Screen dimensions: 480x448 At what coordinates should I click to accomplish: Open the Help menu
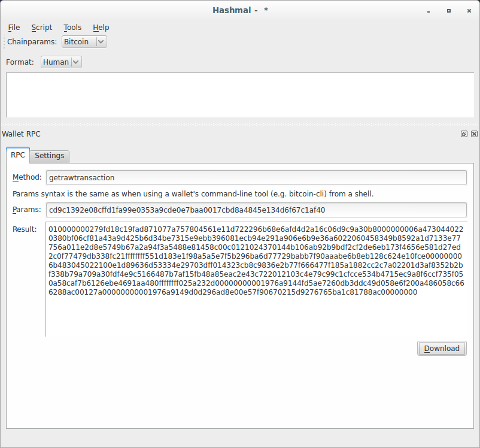101,27
